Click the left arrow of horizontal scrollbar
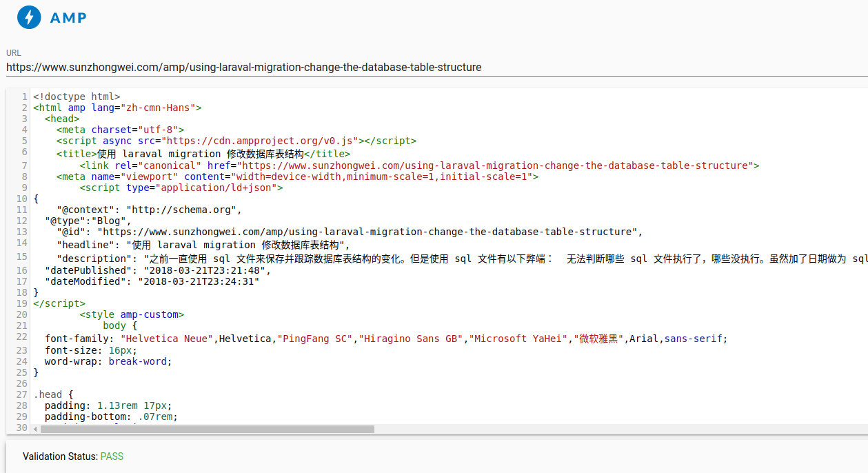Screen dimensions: 868x473 tap(36, 429)
